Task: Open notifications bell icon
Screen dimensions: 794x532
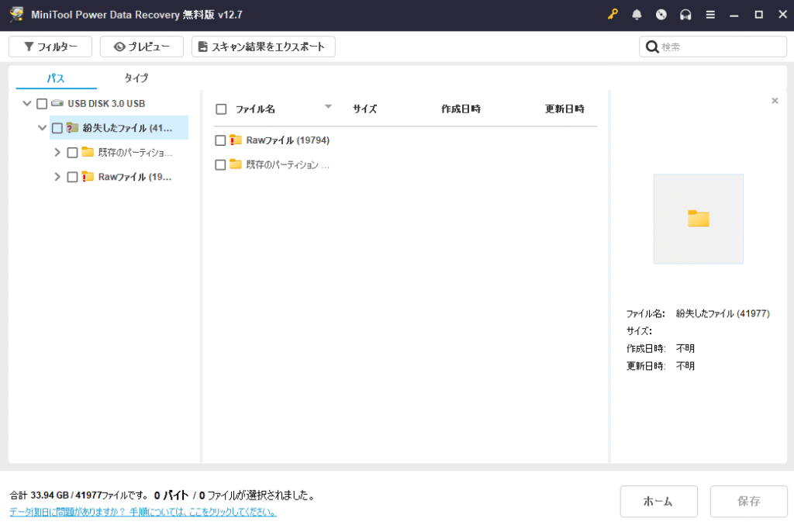Action: (x=637, y=15)
